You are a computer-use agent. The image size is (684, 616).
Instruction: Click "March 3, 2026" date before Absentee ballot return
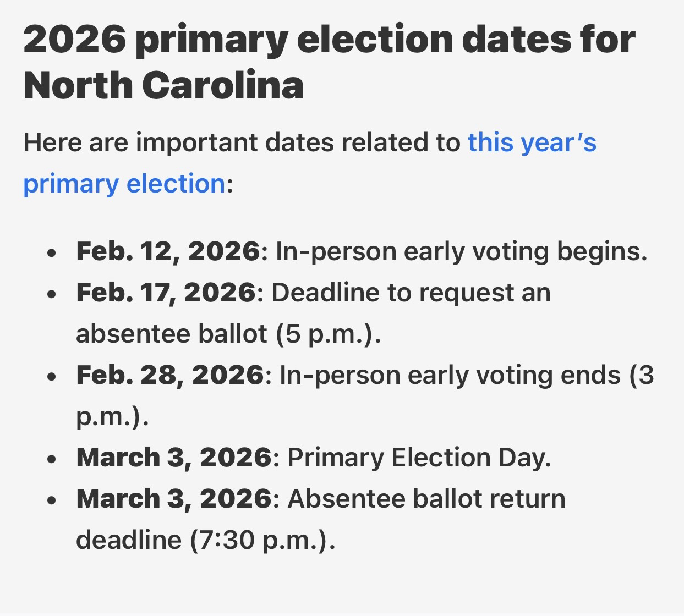173,499
